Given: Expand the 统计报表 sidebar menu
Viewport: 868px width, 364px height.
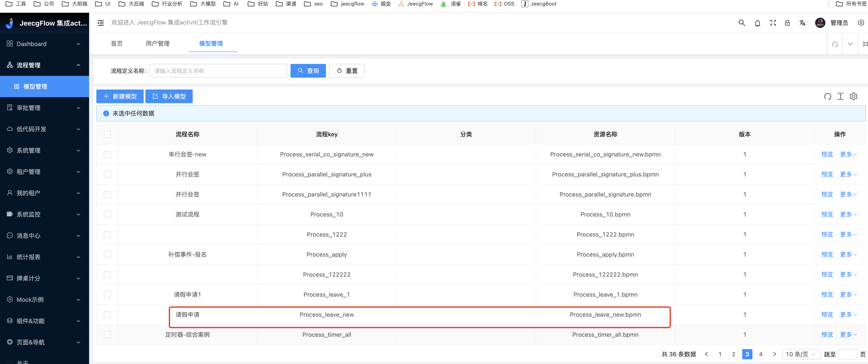Looking at the screenshot, I should 45,257.
